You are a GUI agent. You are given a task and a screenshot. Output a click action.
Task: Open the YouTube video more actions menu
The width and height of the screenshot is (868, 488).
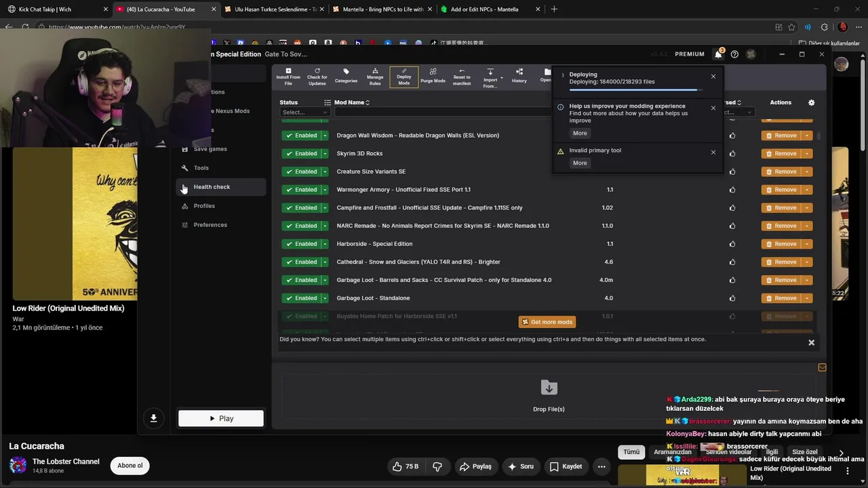point(601,466)
